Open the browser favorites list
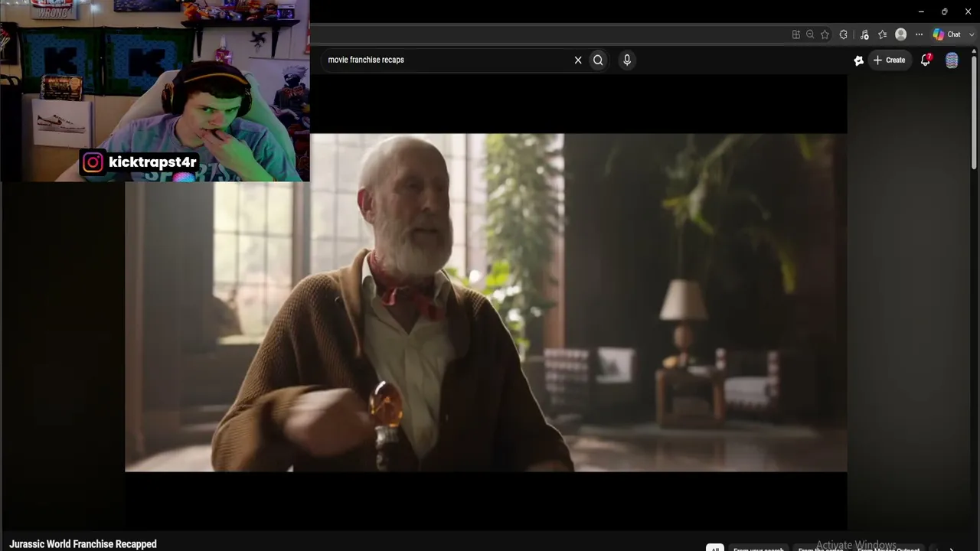Viewport: 980px width, 551px height. pos(883,34)
